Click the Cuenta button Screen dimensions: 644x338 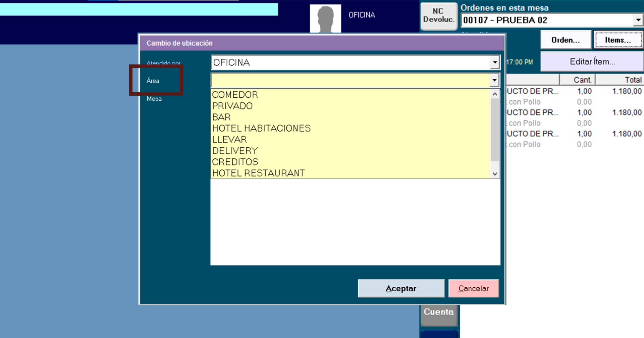click(x=439, y=312)
